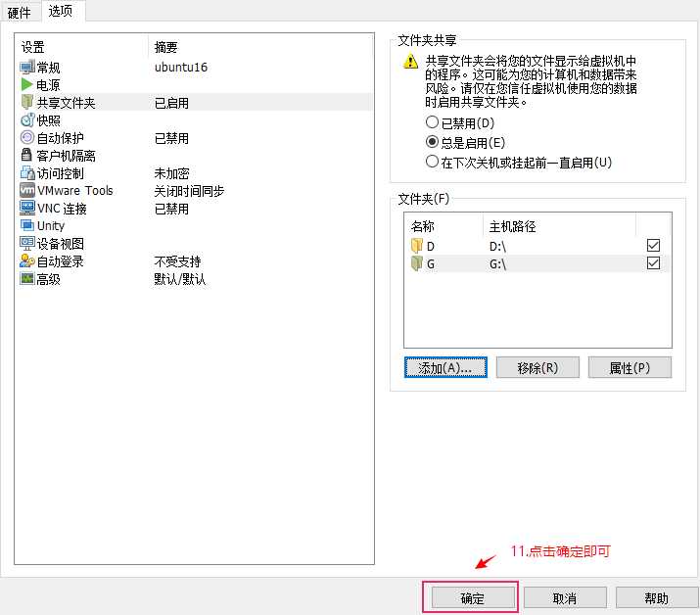Open the 帮助 button
The image size is (700, 615).
(x=656, y=597)
